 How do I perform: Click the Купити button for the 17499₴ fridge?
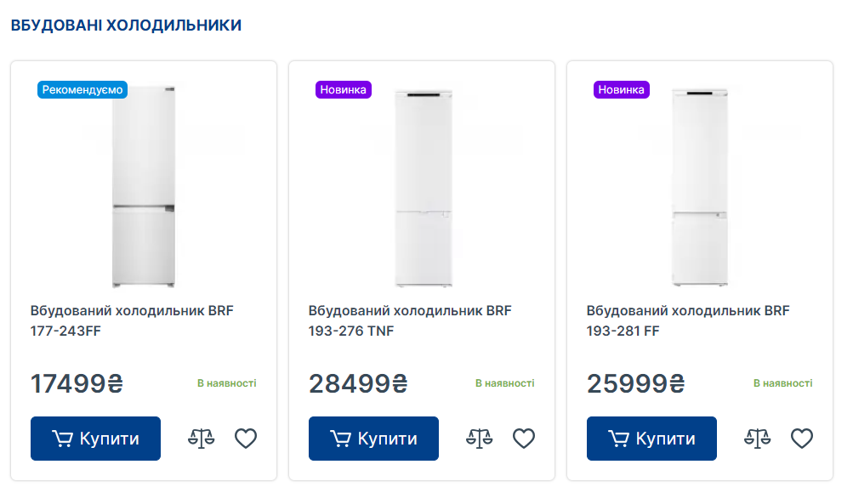[x=95, y=439]
